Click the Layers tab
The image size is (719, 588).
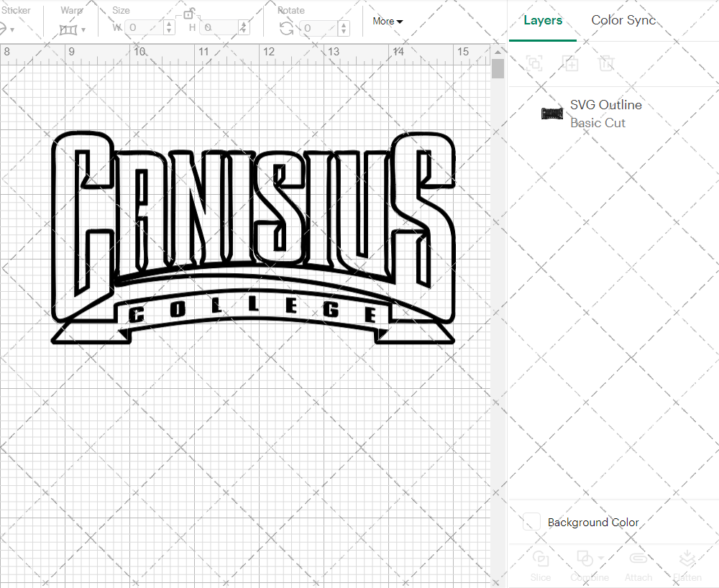(543, 20)
